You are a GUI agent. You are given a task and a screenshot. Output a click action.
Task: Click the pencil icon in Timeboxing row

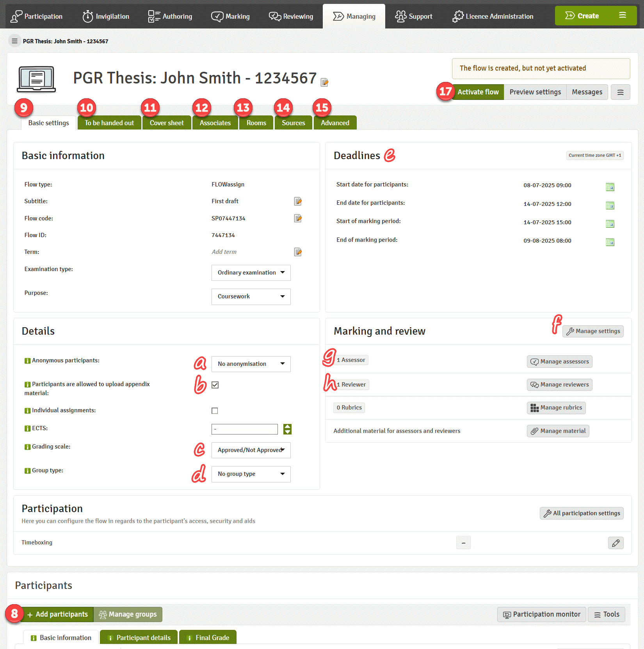616,543
